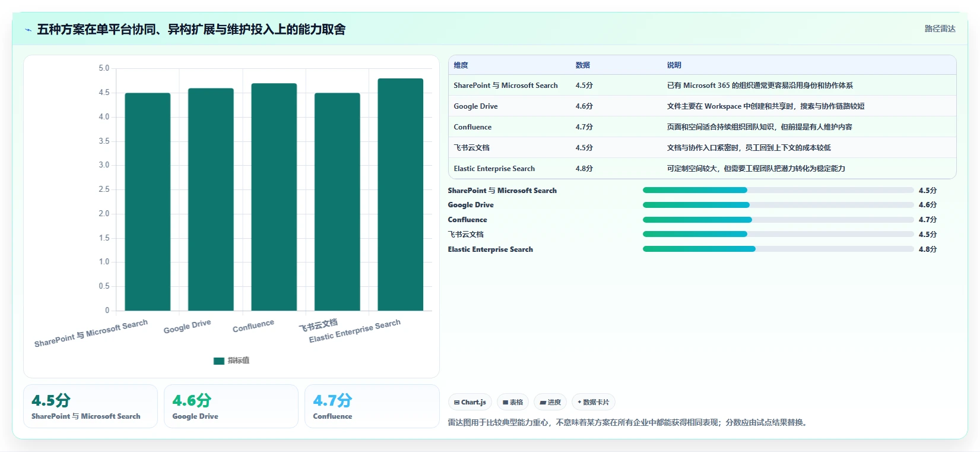Click the Elastic Enterprise Search progress label

pos(490,249)
